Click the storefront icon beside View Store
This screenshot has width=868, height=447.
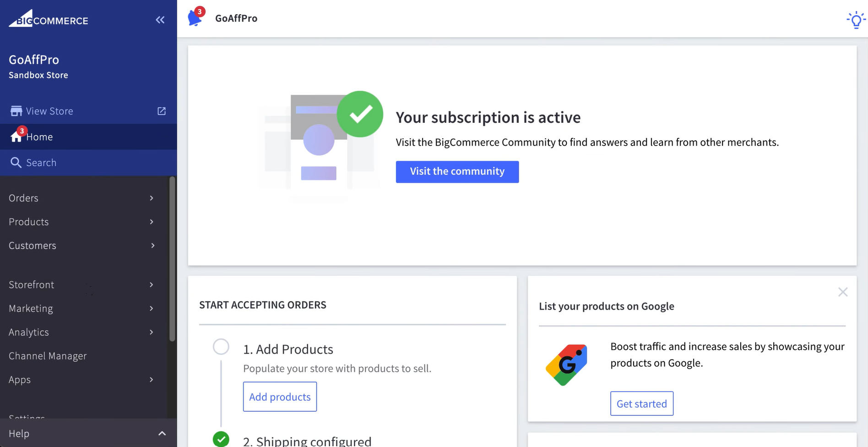16,111
